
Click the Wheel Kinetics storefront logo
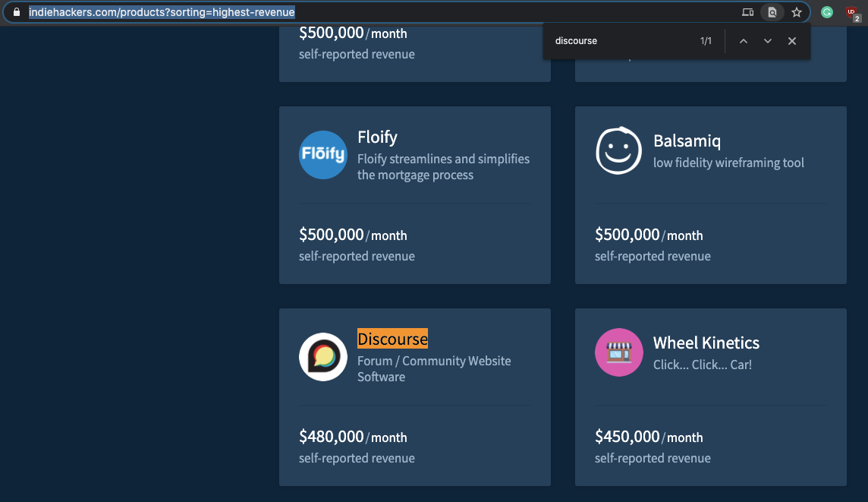pyautogui.click(x=619, y=352)
